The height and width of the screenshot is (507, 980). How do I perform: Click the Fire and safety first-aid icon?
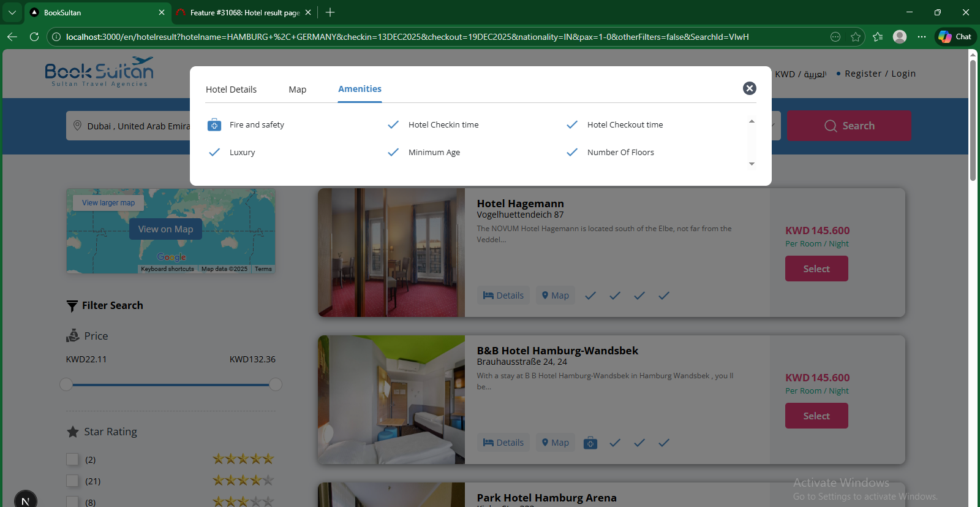(x=214, y=125)
